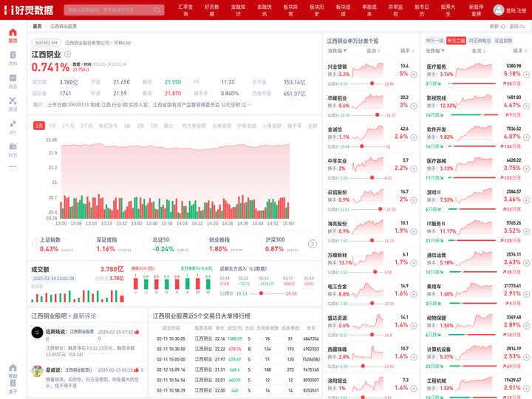The image size is (532, 399).
Task: Open 上证指数 index card
Action: coord(61,245)
